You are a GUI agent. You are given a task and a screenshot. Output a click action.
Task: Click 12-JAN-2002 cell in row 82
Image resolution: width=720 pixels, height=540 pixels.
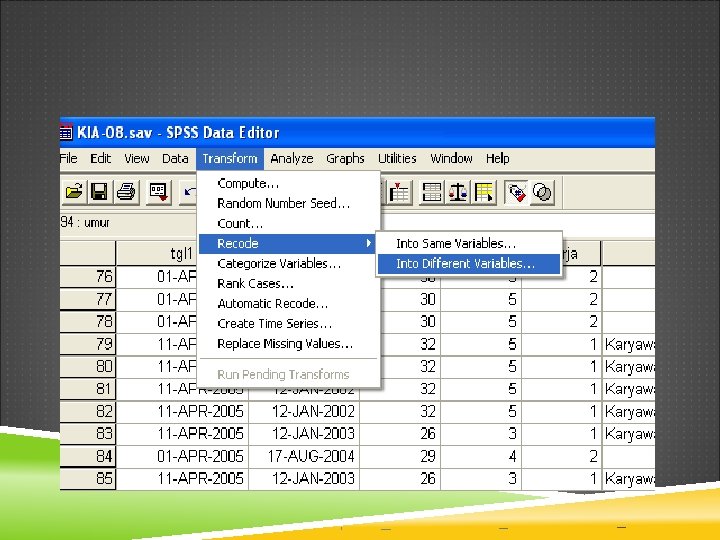click(x=304, y=411)
